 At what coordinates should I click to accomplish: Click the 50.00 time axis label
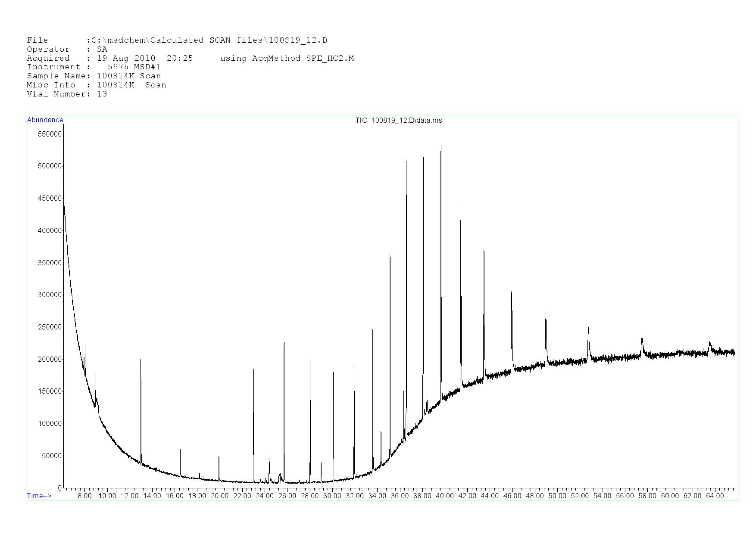557,496
